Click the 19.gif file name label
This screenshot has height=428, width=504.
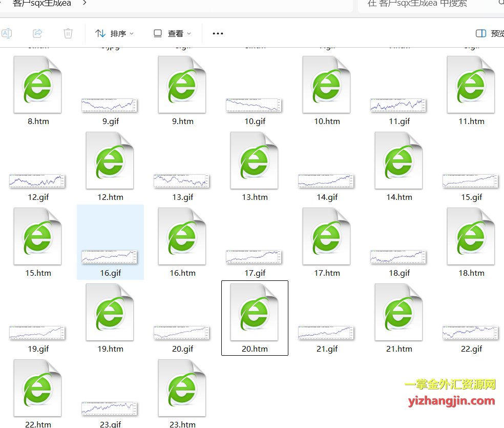[38, 349]
